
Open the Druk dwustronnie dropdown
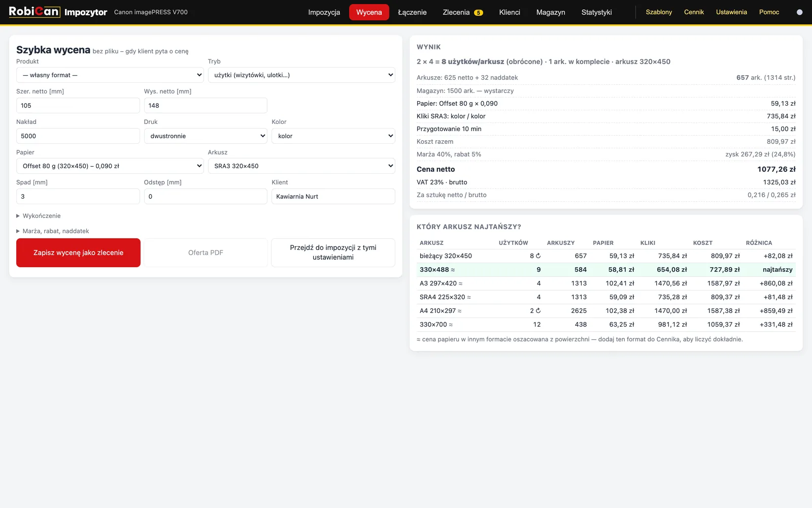[x=206, y=136]
